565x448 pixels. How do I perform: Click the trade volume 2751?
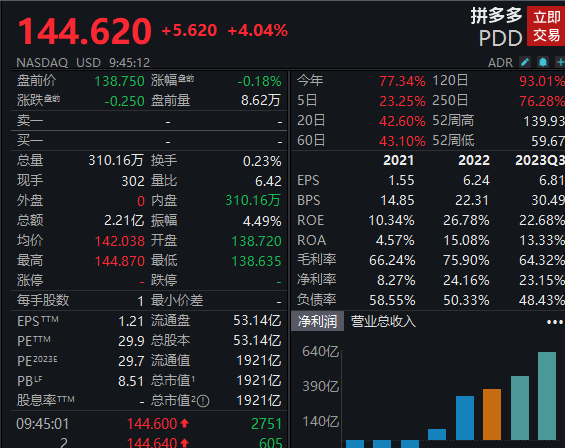point(266,424)
